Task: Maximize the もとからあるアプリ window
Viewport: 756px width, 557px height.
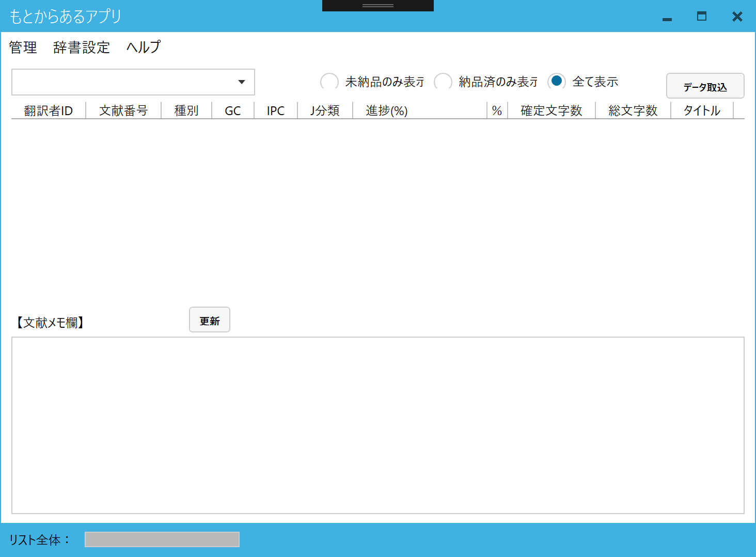Action: [702, 17]
